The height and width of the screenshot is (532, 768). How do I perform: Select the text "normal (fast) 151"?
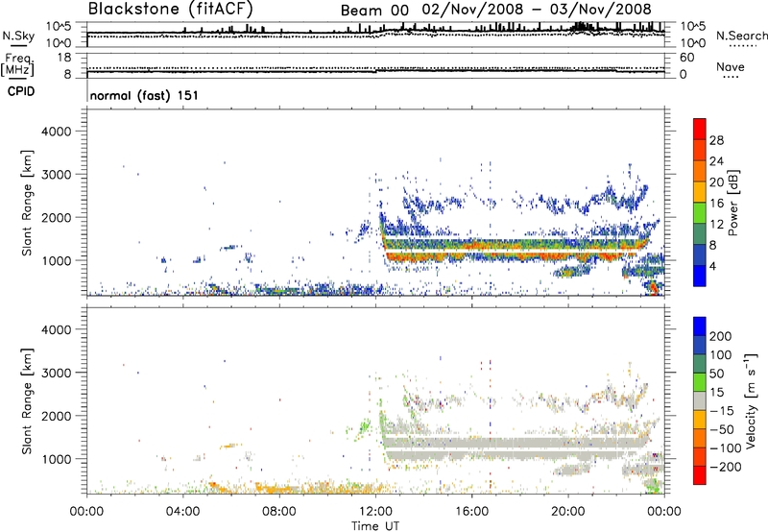[144, 95]
